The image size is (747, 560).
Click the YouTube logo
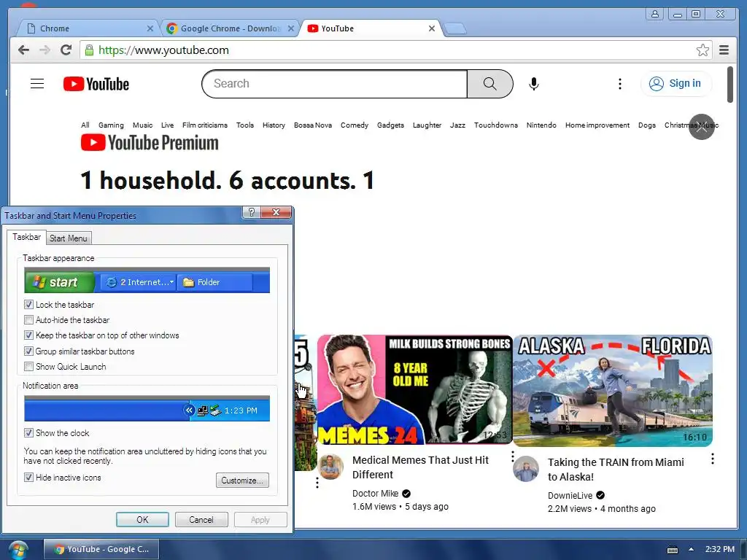point(96,84)
